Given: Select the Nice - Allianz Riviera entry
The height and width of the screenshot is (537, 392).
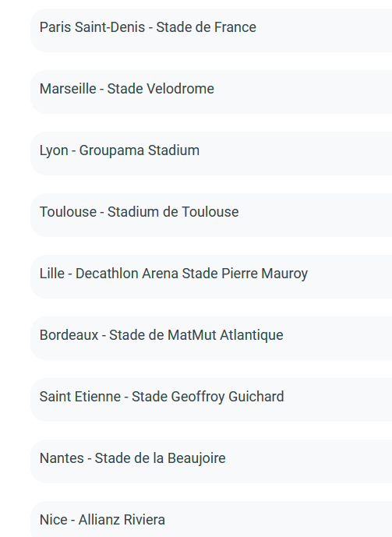Looking at the screenshot, I should pyautogui.click(x=211, y=519).
